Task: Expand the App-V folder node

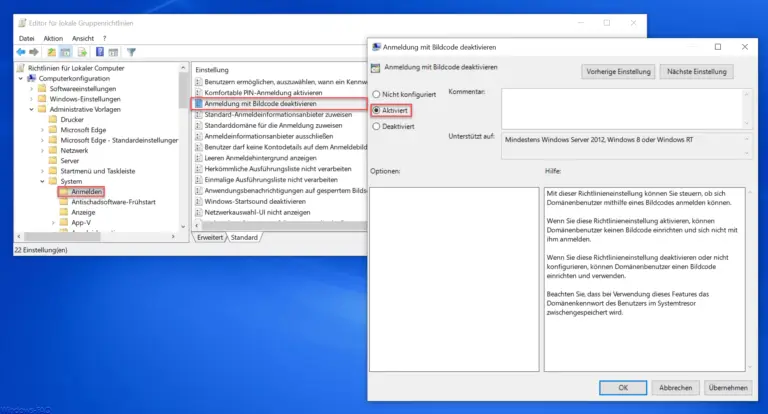Action: (x=53, y=222)
